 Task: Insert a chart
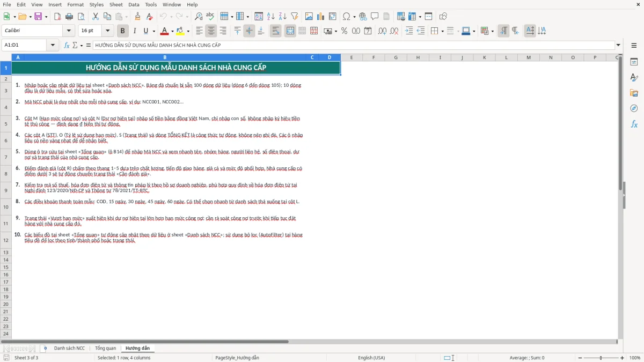321,17
